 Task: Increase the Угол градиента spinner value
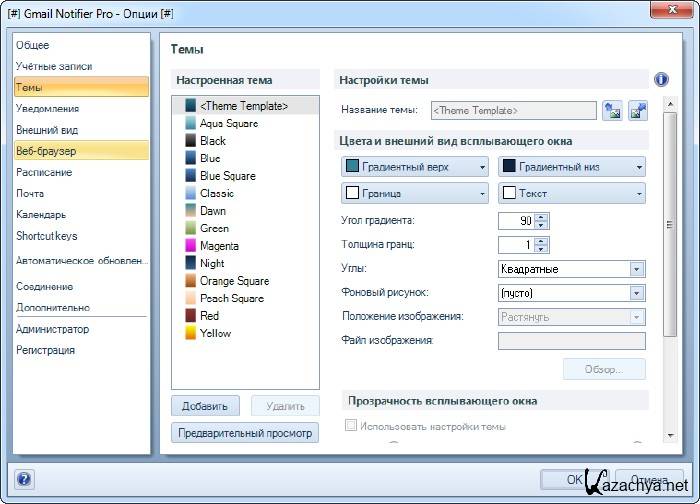(x=541, y=216)
